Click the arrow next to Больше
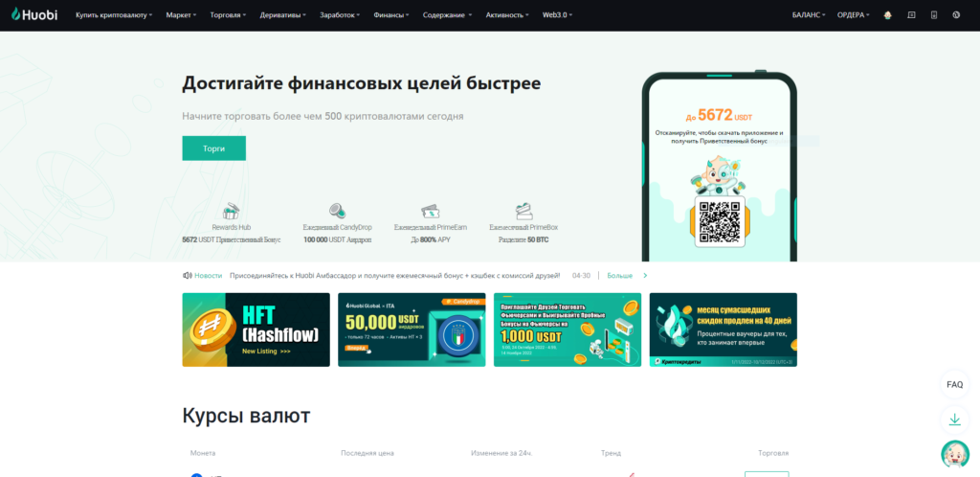 tap(645, 275)
